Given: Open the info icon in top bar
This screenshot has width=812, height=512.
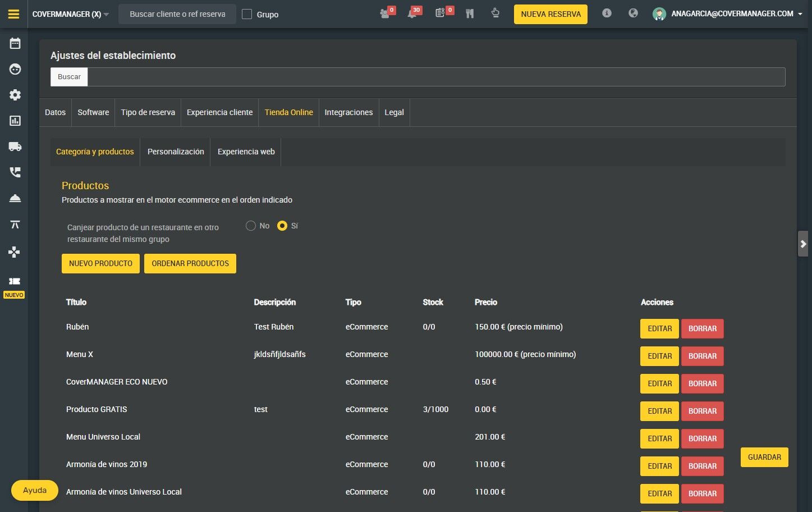Looking at the screenshot, I should pyautogui.click(x=607, y=13).
